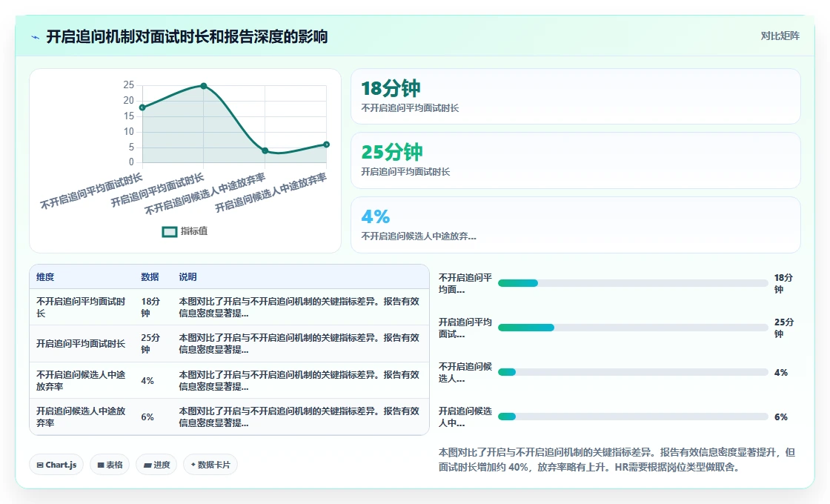Click the description cell in the 18分钟 row
The height and width of the screenshot is (504, 830).
coord(299,307)
